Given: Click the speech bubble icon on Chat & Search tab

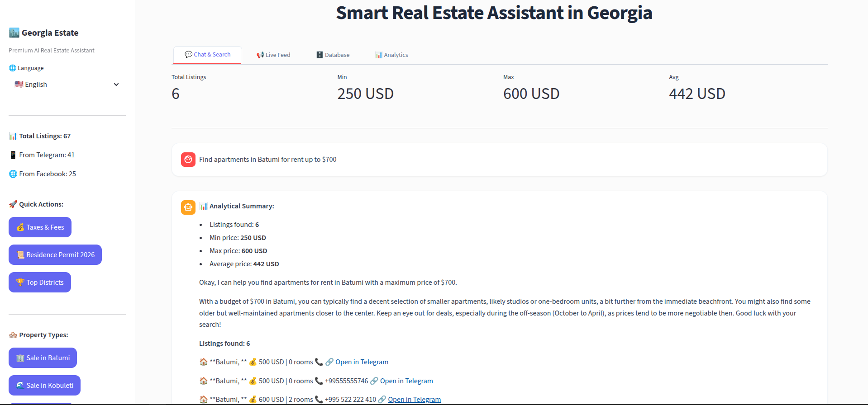Looking at the screenshot, I should 188,55.
